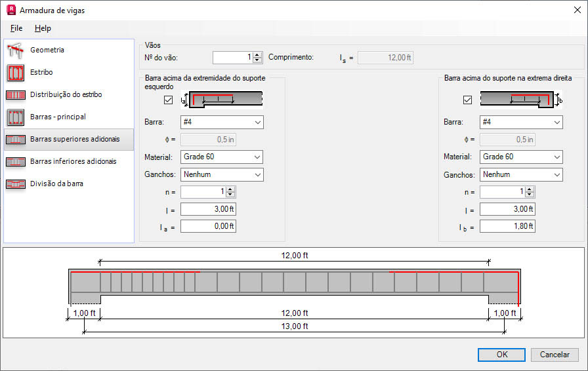Click the Revit app icon in title bar

pos(11,10)
